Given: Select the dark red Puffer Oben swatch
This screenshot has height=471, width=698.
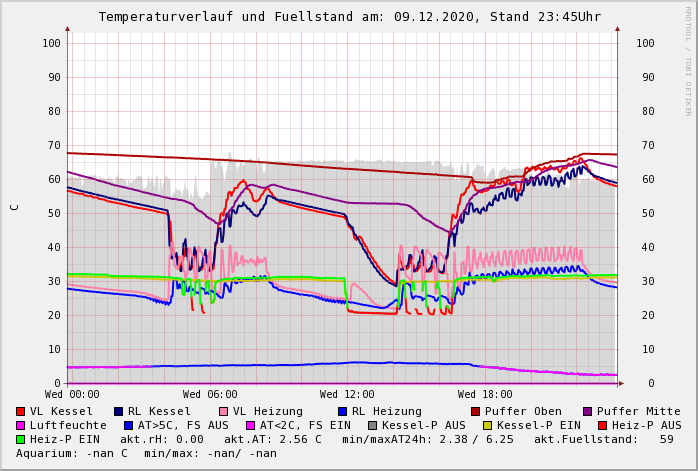Looking at the screenshot, I should pyautogui.click(x=476, y=411).
